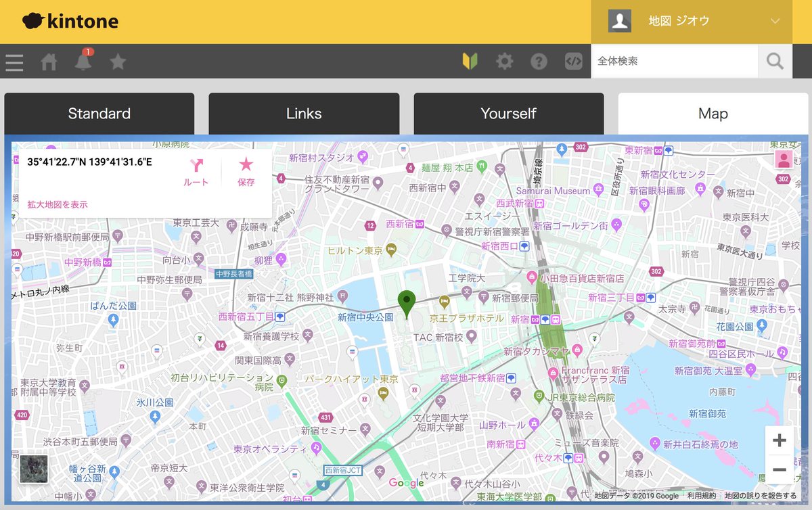The width and height of the screenshot is (812, 510).
Task: Zoom in the map with plus button
Action: point(779,440)
